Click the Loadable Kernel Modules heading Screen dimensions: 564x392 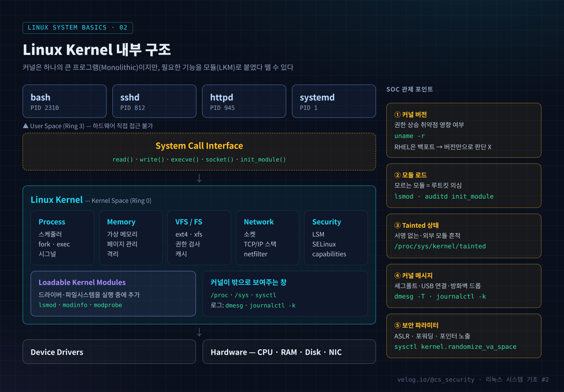pyautogui.click(x=82, y=282)
